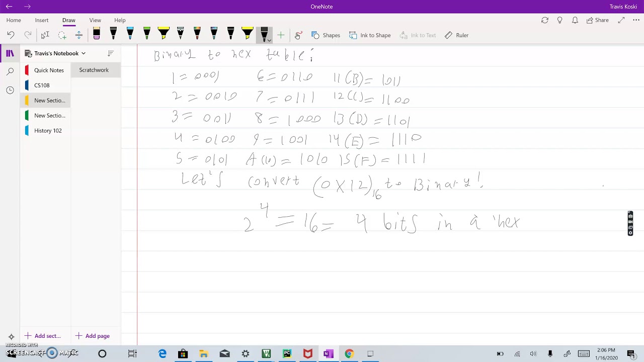This screenshot has height=362, width=644.
Task: Pick the first black pen
Action: (113, 34)
